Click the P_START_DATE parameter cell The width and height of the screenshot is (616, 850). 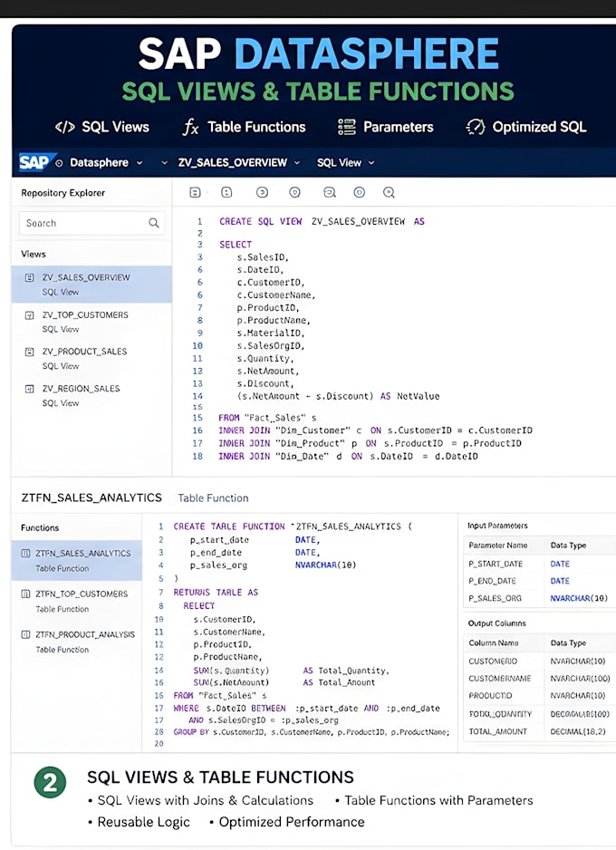click(496, 564)
